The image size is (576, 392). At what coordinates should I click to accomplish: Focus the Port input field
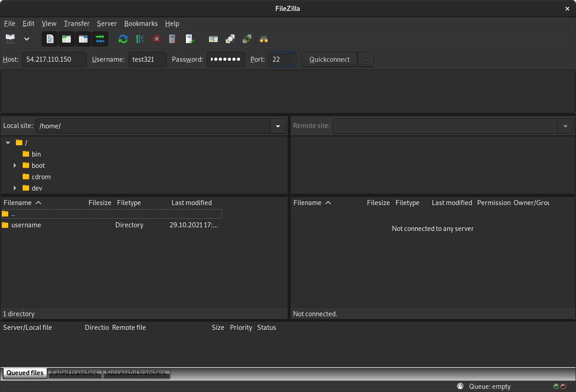pyautogui.click(x=282, y=59)
